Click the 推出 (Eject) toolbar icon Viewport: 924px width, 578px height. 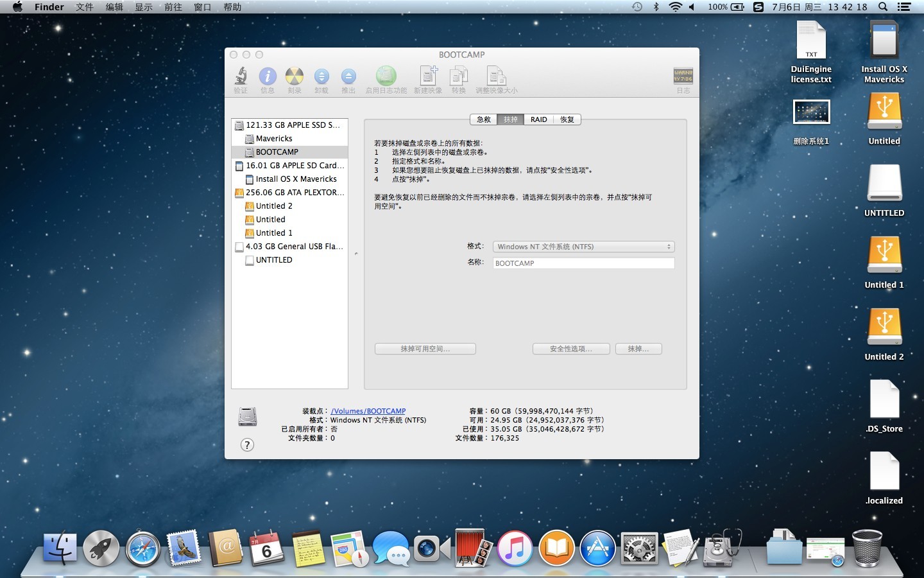pyautogui.click(x=348, y=76)
